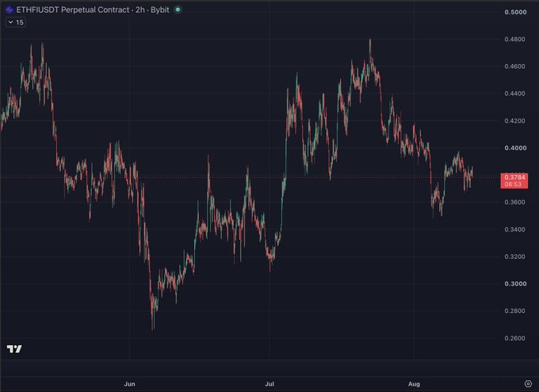Click the 0.4600 price axis label

pos(514,67)
